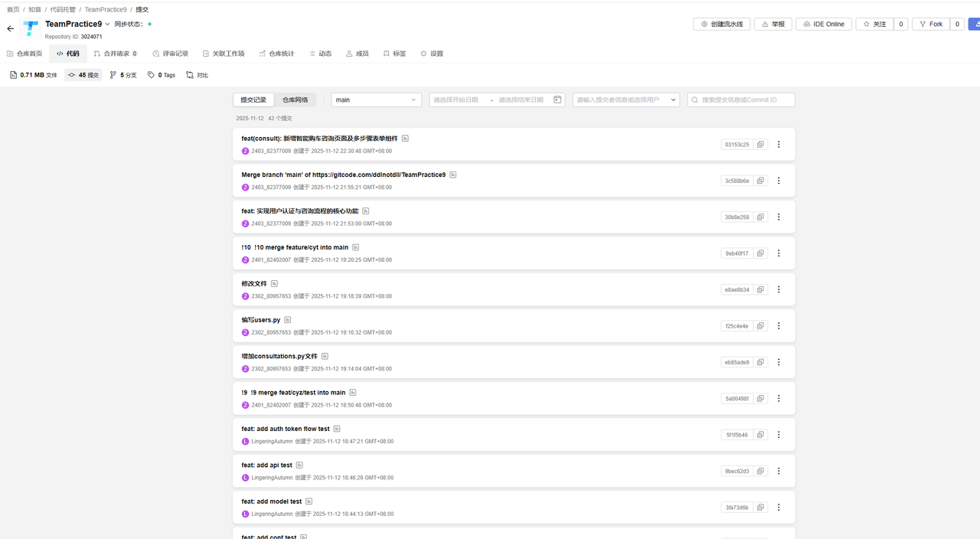Open the 仓库统计 tab
This screenshot has height=539, width=980.
(276, 54)
